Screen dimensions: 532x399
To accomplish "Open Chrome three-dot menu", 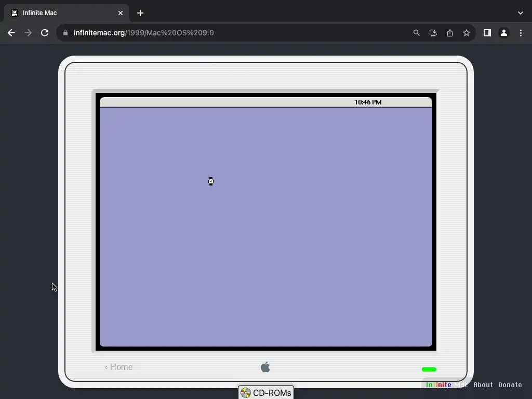I will click(x=521, y=33).
